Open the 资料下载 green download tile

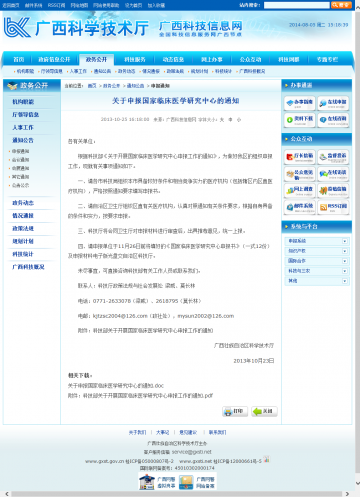coord(300,120)
